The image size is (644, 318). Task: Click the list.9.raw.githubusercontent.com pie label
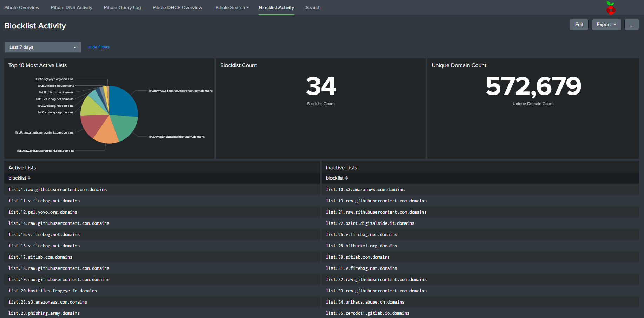[x=46, y=151]
